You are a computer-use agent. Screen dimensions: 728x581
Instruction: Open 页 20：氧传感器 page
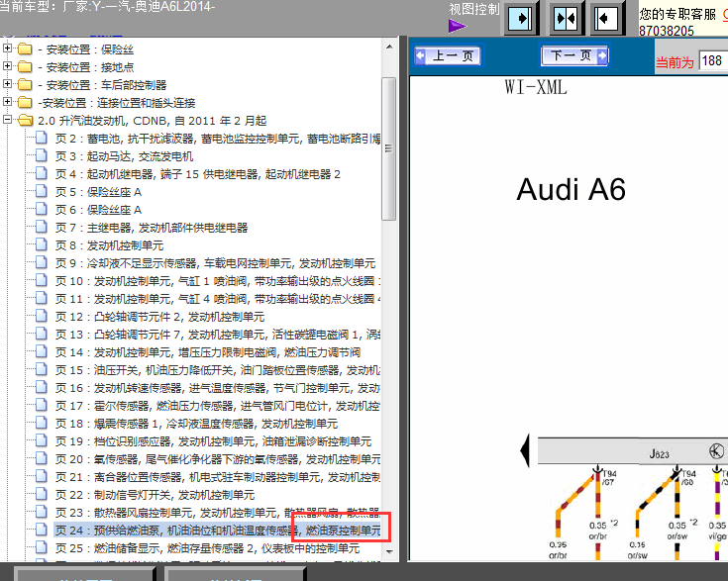coord(218,459)
